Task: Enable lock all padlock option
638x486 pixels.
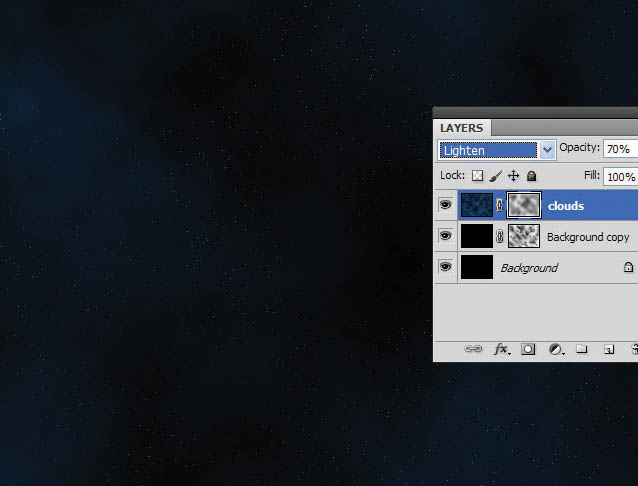Action: [531, 176]
